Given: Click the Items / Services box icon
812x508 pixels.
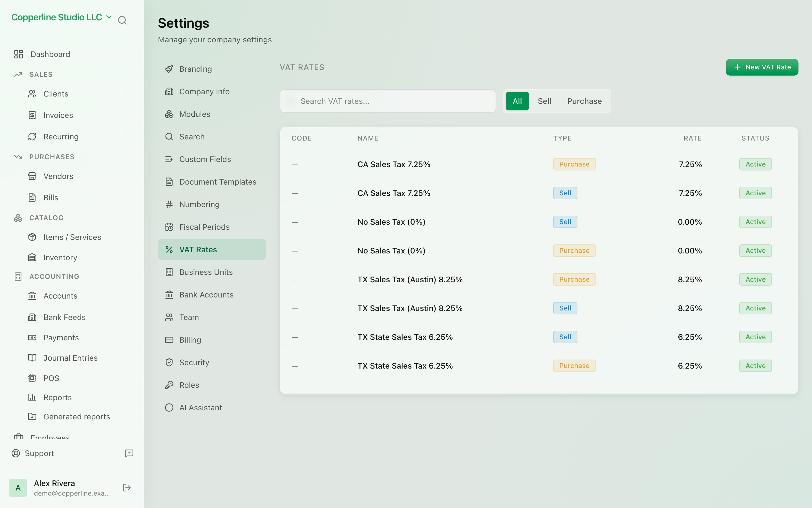Looking at the screenshot, I should point(32,237).
